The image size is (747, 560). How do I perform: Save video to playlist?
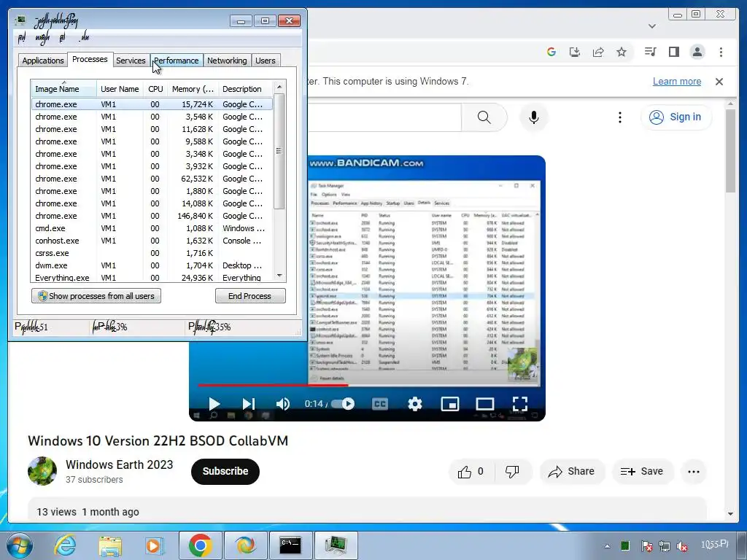[x=642, y=472]
